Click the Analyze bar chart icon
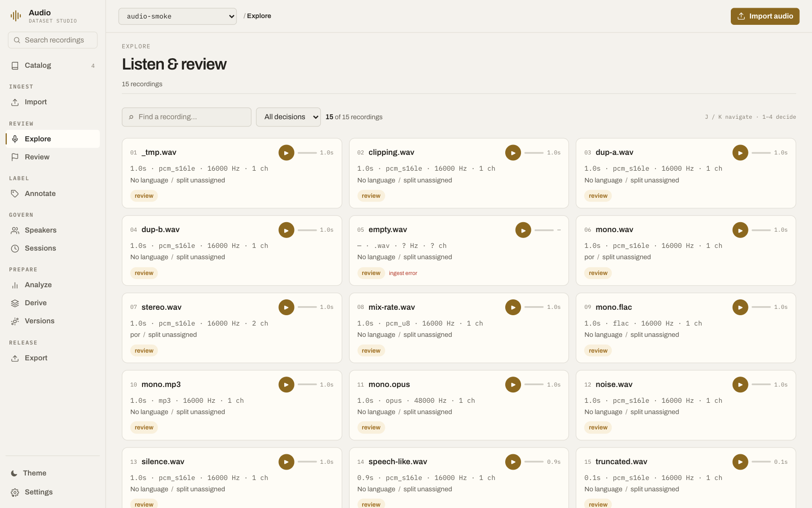Screen dimensions: 812x508 pyautogui.click(x=15, y=285)
